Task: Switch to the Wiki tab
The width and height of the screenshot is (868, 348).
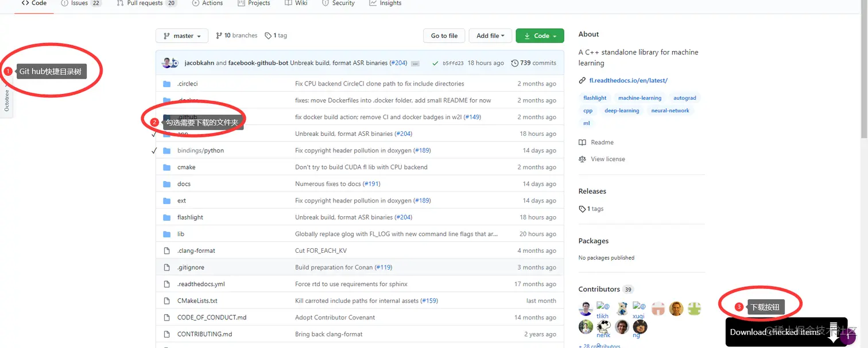Action: click(296, 3)
